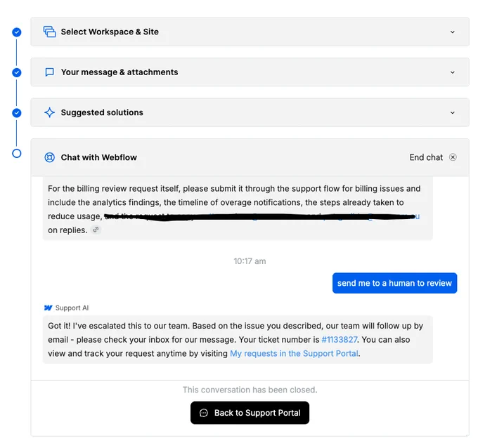Open ticket number #1133827 link
Viewport: 478px width, 448px height.
(x=340, y=340)
